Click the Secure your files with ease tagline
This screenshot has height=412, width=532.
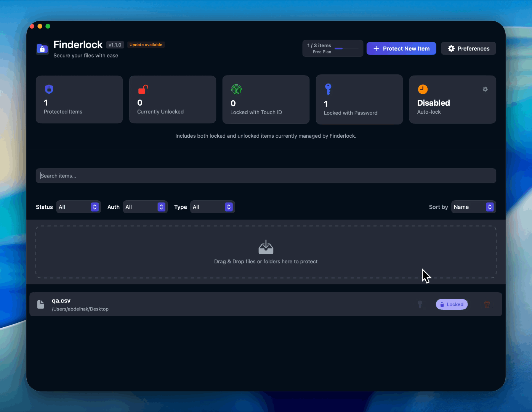86,56
